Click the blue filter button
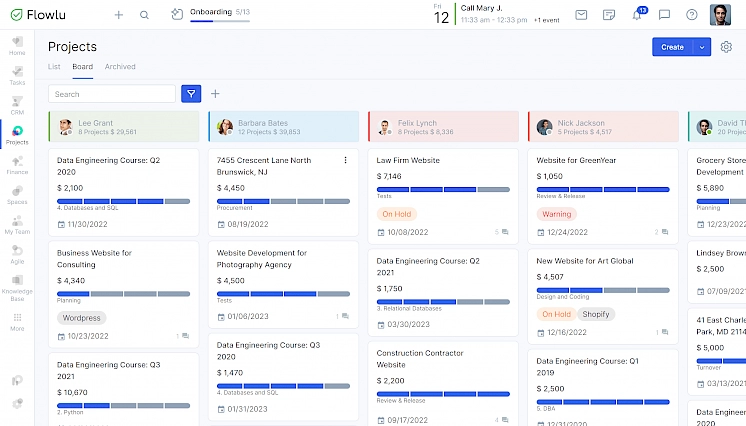 (x=191, y=94)
